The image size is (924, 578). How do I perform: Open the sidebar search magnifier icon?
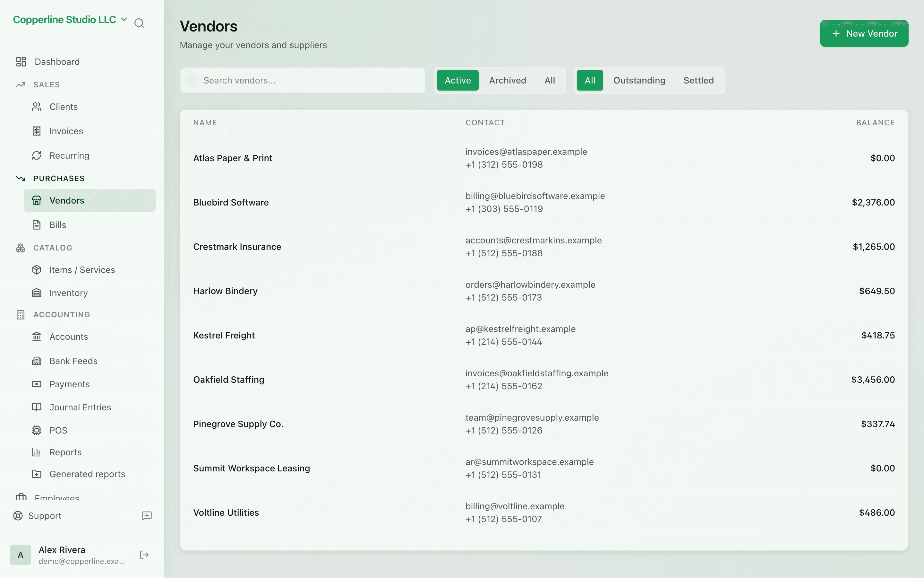[139, 23]
